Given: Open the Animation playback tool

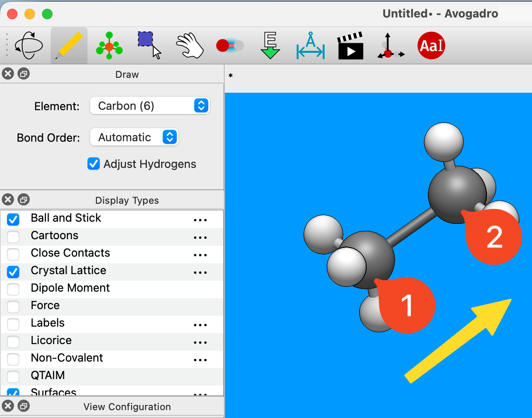Looking at the screenshot, I should pyautogui.click(x=350, y=46).
